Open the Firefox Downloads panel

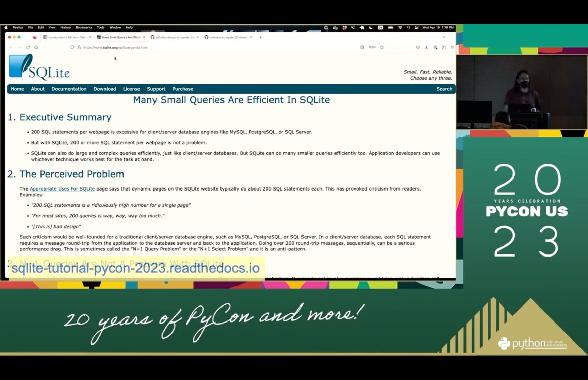point(427,47)
